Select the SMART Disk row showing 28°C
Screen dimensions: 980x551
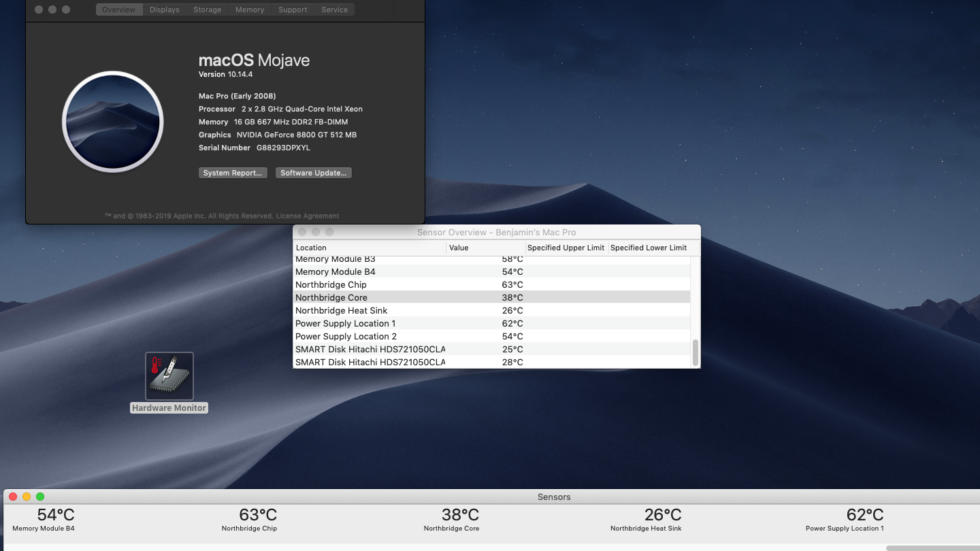pos(491,362)
